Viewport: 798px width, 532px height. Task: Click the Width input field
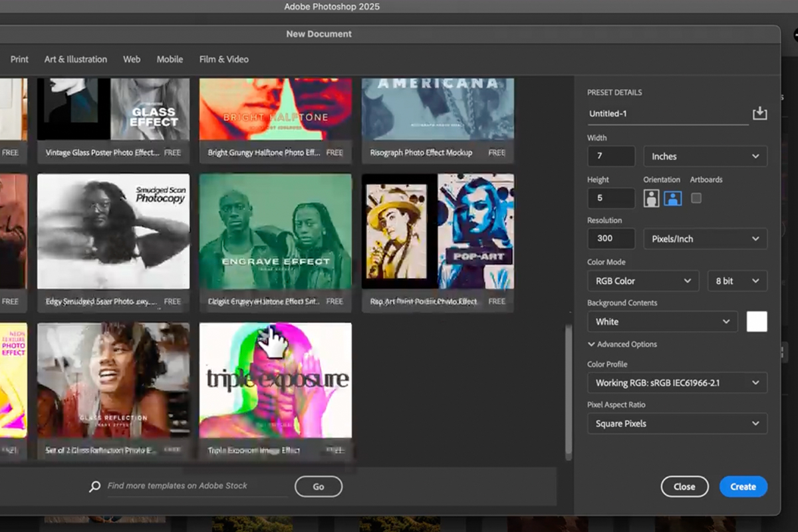(x=611, y=156)
